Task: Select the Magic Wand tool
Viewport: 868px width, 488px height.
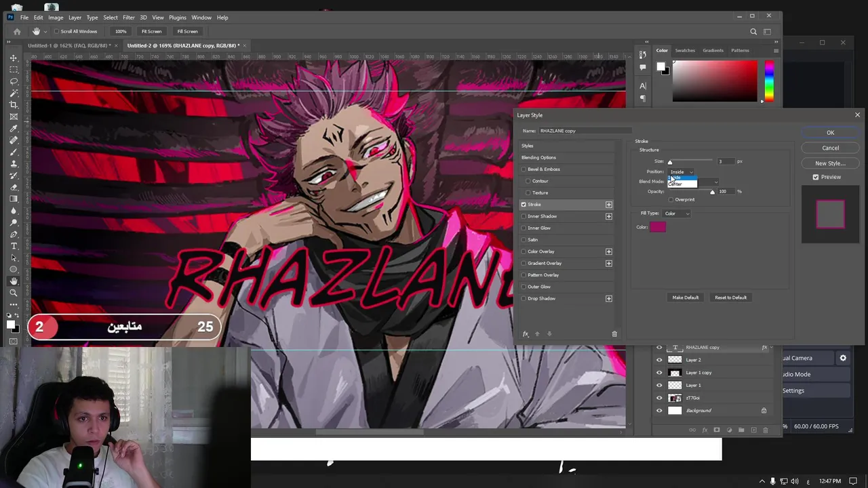Action: [x=14, y=93]
